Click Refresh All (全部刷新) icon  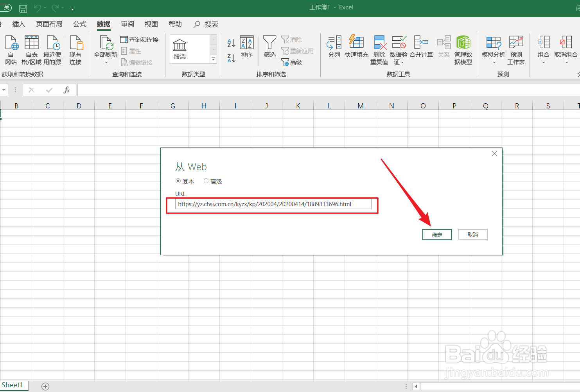tap(106, 42)
